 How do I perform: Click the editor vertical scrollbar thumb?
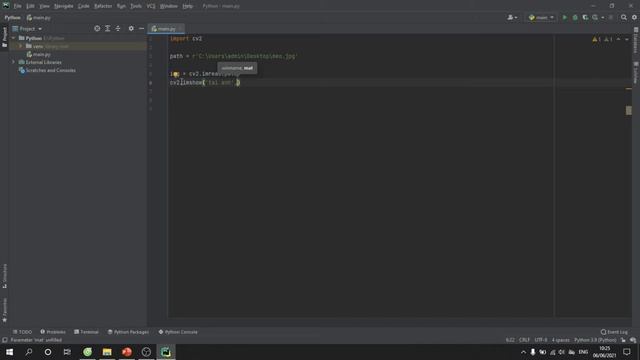tap(629, 110)
